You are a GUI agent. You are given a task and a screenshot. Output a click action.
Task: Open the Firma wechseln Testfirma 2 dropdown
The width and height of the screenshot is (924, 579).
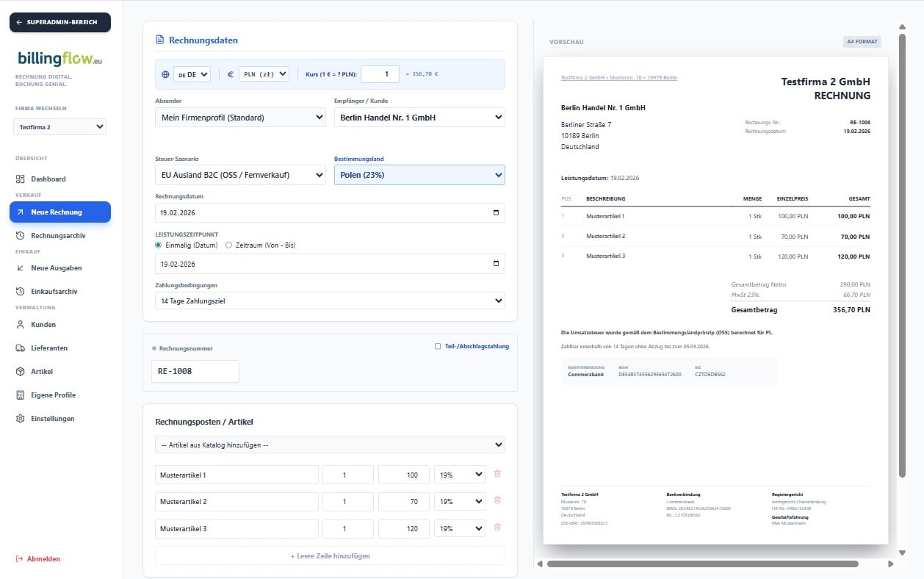coord(59,127)
